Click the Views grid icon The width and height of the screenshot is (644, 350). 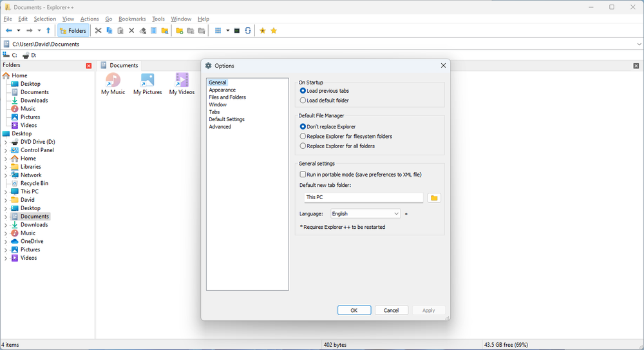218,30
